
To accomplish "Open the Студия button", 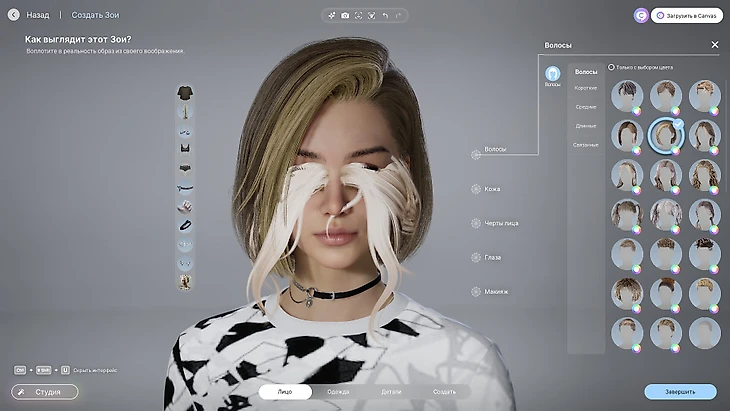I will click(x=45, y=392).
